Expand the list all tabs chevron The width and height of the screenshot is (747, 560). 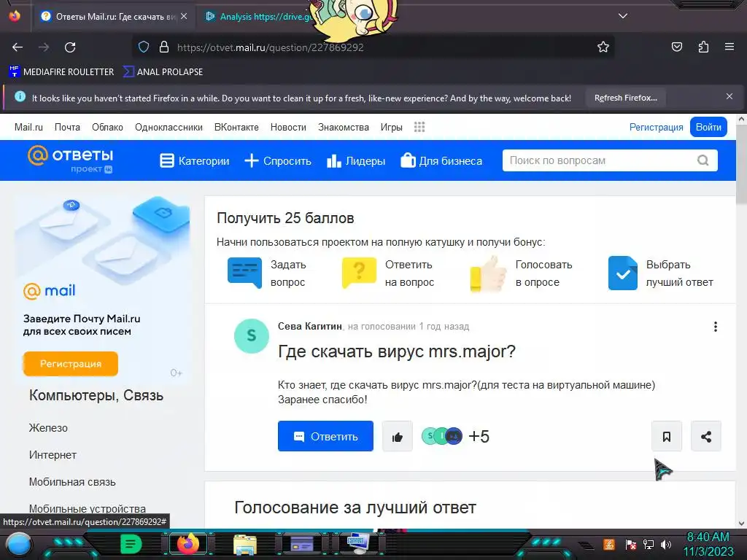[623, 16]
